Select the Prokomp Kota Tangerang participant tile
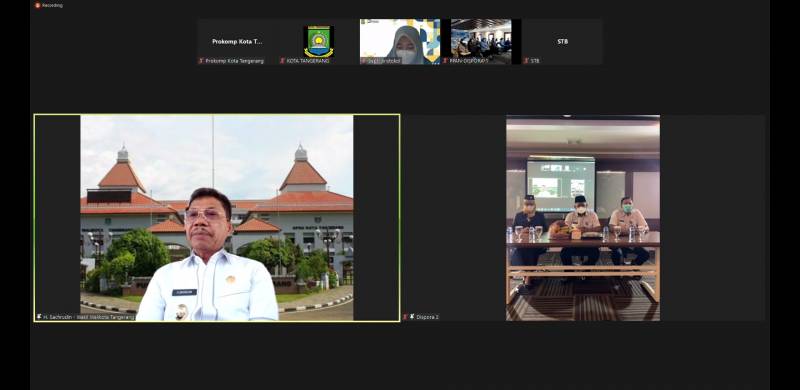Screen dimensions: 800x390 pyautogui.click(x=237, y=42)
